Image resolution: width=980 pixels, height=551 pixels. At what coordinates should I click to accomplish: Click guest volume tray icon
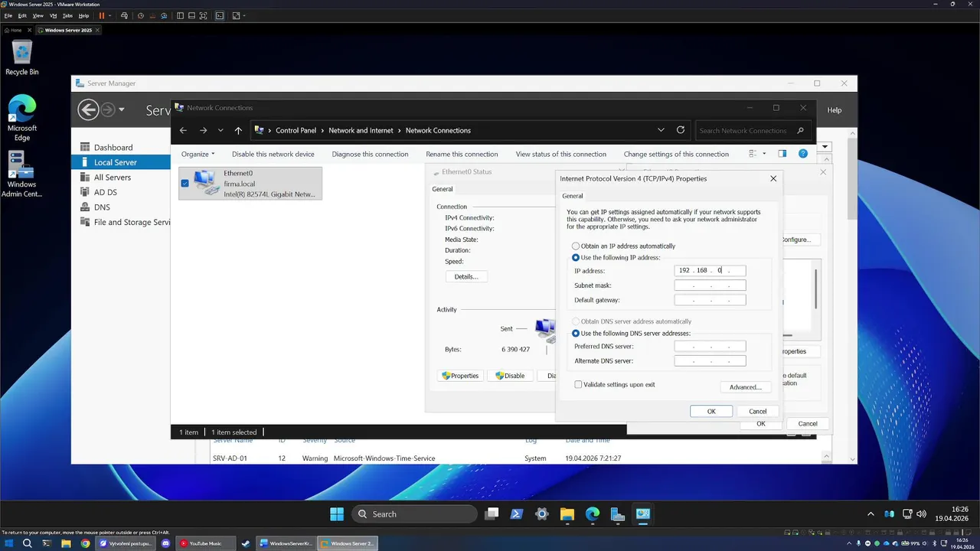[x=921, y=514]
